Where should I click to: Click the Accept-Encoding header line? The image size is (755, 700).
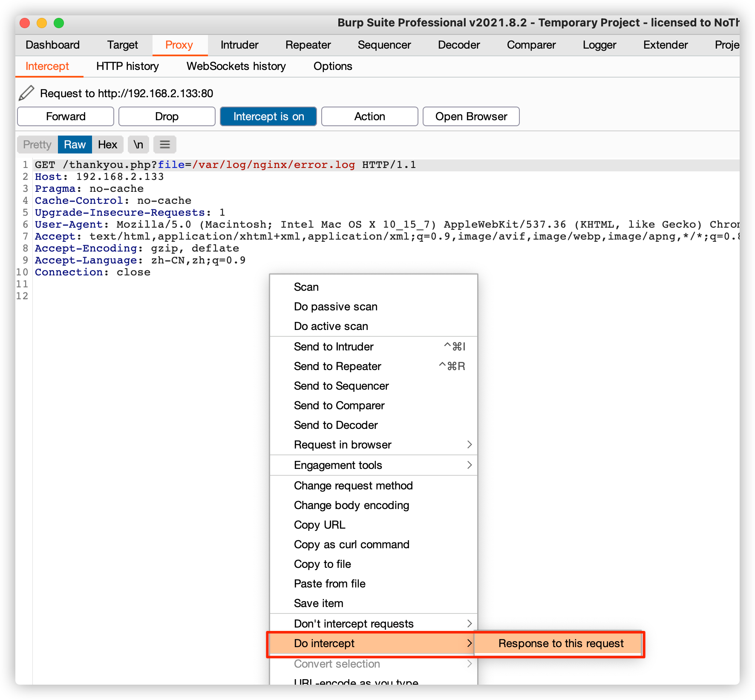(137, 249)
